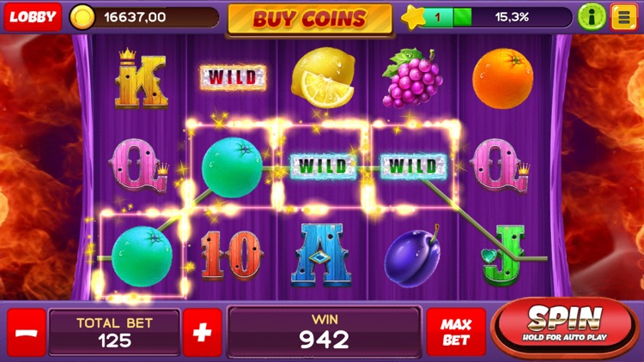
Task: Decrease total bet with minus button
Action: point(27,333)
